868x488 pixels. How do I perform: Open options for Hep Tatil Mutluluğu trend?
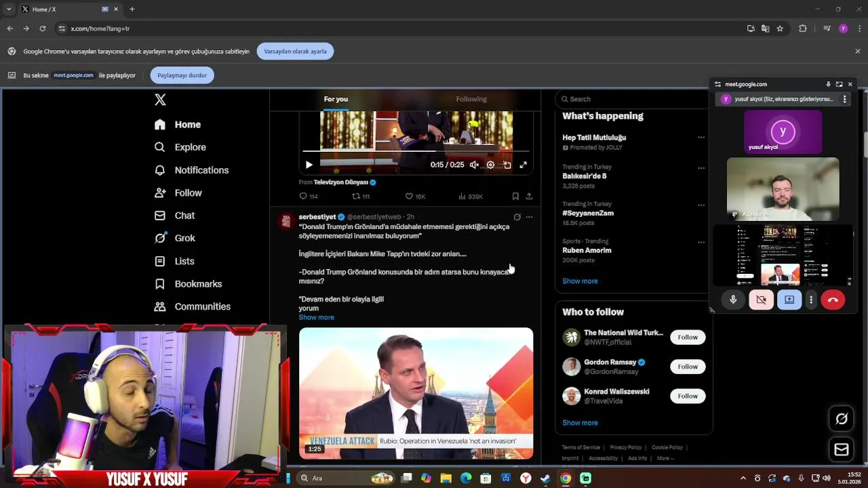click(701, 137)
